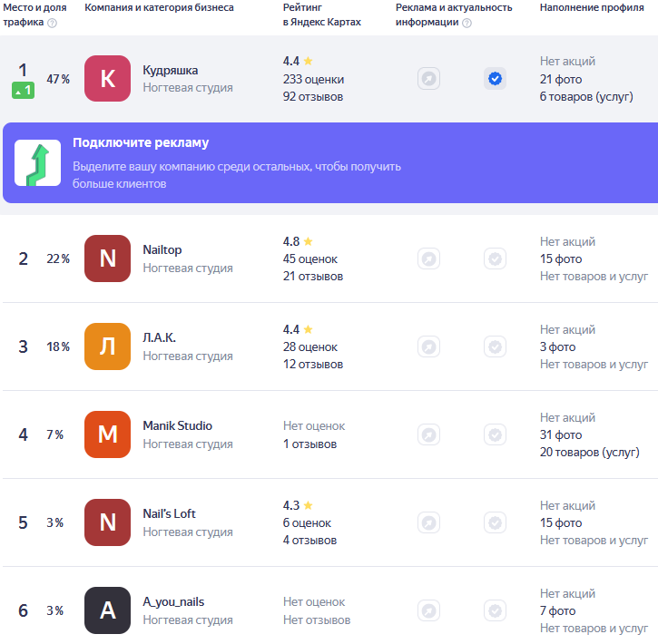The width and height of the screenshot is (658, 644).
Task: Click the 'Место и доля трафика' column header
Action: pos(34,15)
